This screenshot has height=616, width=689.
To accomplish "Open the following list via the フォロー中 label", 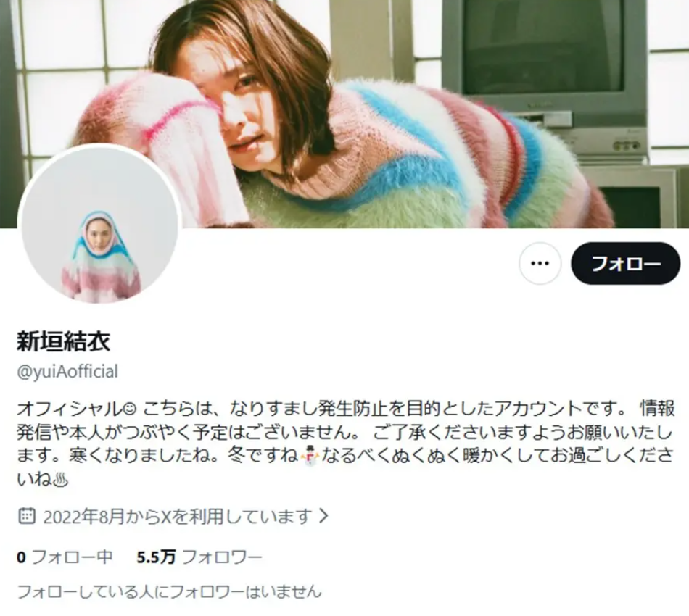I will [x=72, y=557].
